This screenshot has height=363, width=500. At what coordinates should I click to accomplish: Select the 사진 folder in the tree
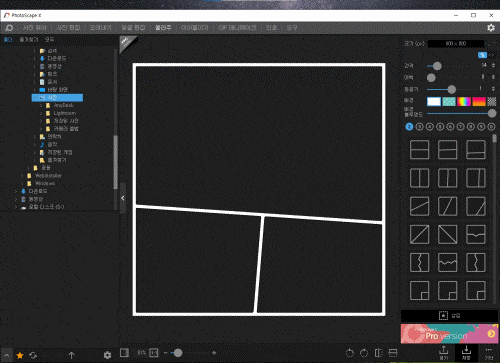[x=57, y=98]
